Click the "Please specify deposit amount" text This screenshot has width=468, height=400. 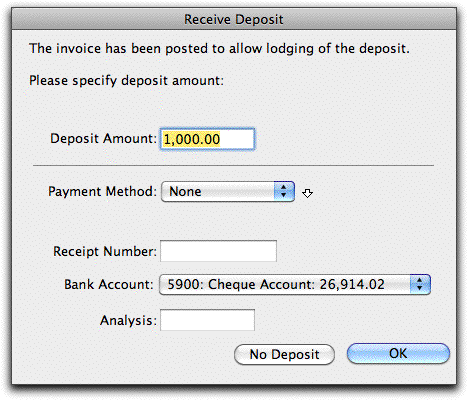[x=126, y=81]
